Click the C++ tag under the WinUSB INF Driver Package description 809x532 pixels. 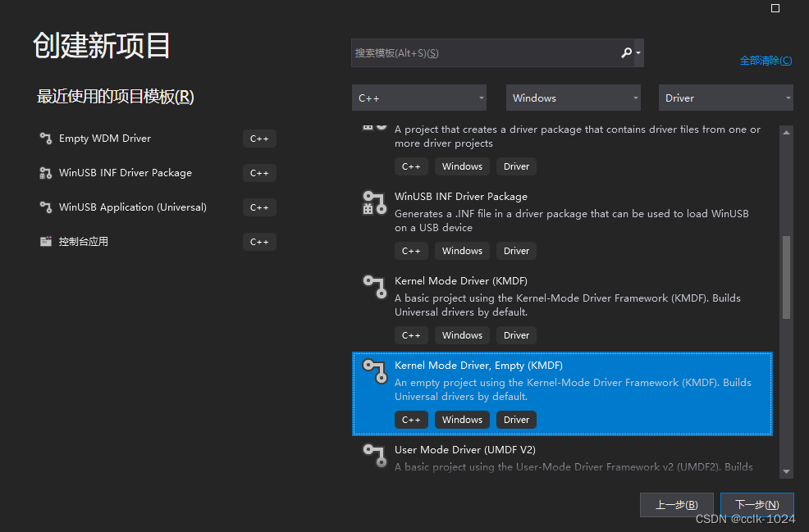(411, 251)
